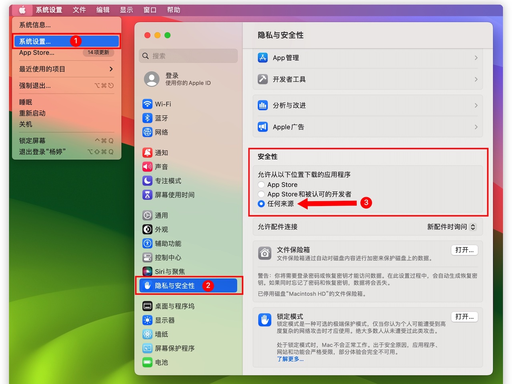Image resolution: width=512 pixels, height=384 pixels.
Task: Click 打开... button for 文件保险箱
Action: [464, 250]
